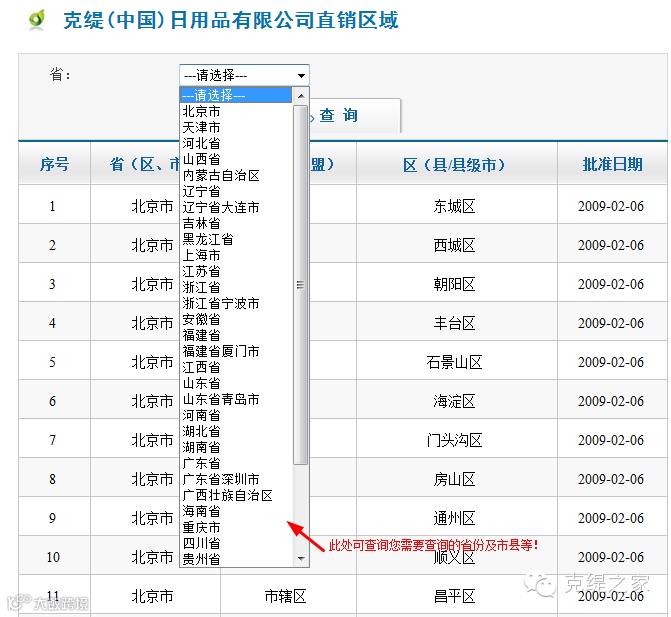Click the page title 克缇(中国)日用品有限公司直销区域
Screen dimensions: 671x617
(x=231, y=20)
